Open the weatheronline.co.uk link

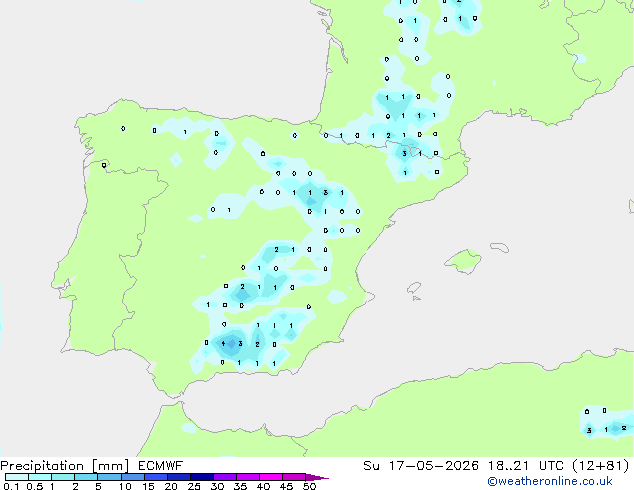pyautogui.click(x=550, y=481)
